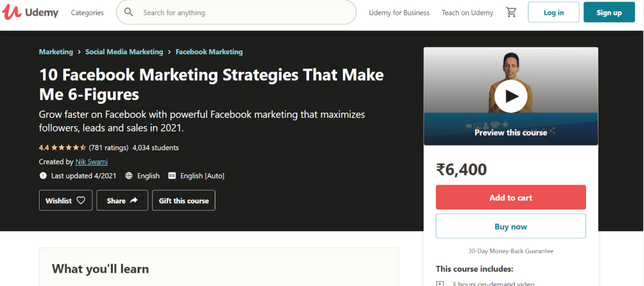Open Gift this course
644x286 pixels.
pyautogui.click(x=184, y=200)
